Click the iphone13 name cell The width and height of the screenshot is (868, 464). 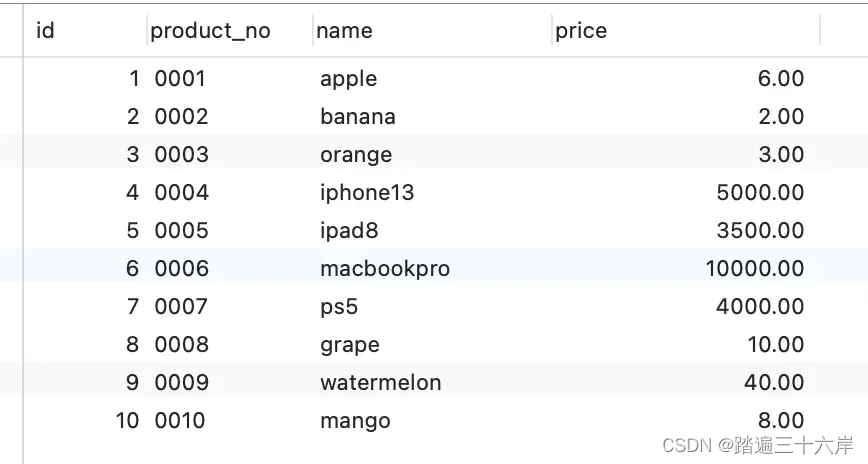pyautogui.click(x=366, y=193)
